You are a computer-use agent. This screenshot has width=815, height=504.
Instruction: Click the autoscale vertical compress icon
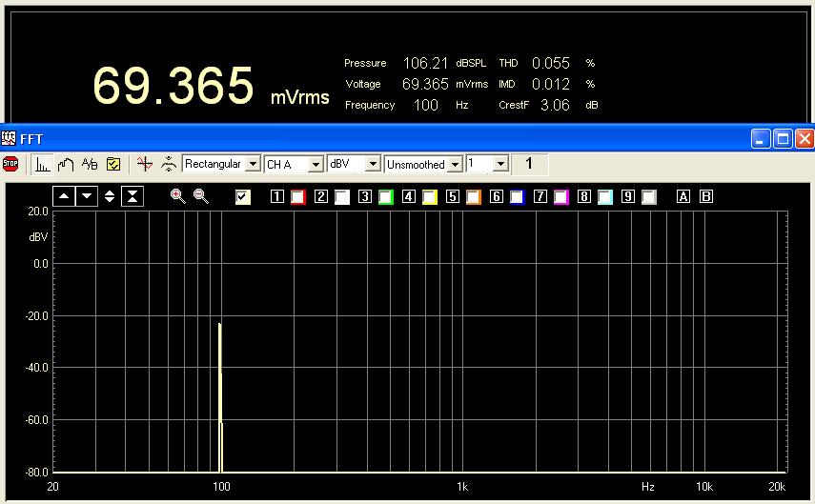(132, 196)
